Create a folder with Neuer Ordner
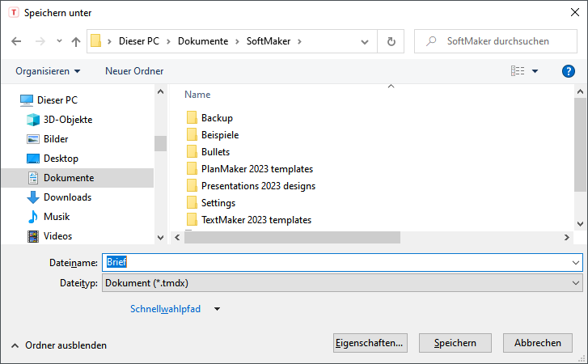This screenshot has width=588, height=364. [134, 71]
